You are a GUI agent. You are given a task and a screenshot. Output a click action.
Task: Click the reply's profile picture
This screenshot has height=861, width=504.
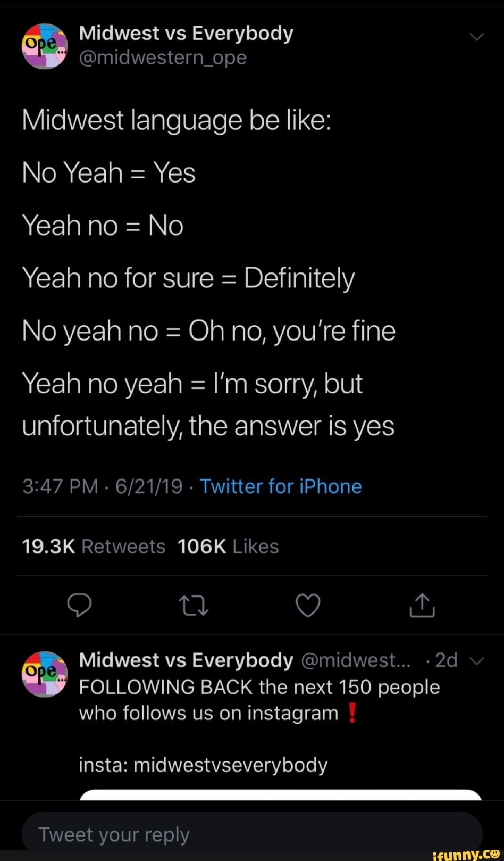pos(44,674)
